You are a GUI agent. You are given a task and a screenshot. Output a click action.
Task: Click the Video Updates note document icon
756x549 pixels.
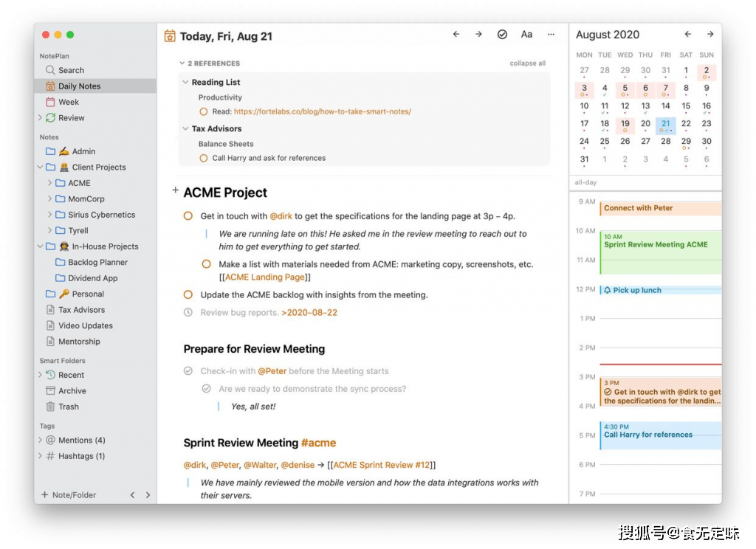[50, 326]
